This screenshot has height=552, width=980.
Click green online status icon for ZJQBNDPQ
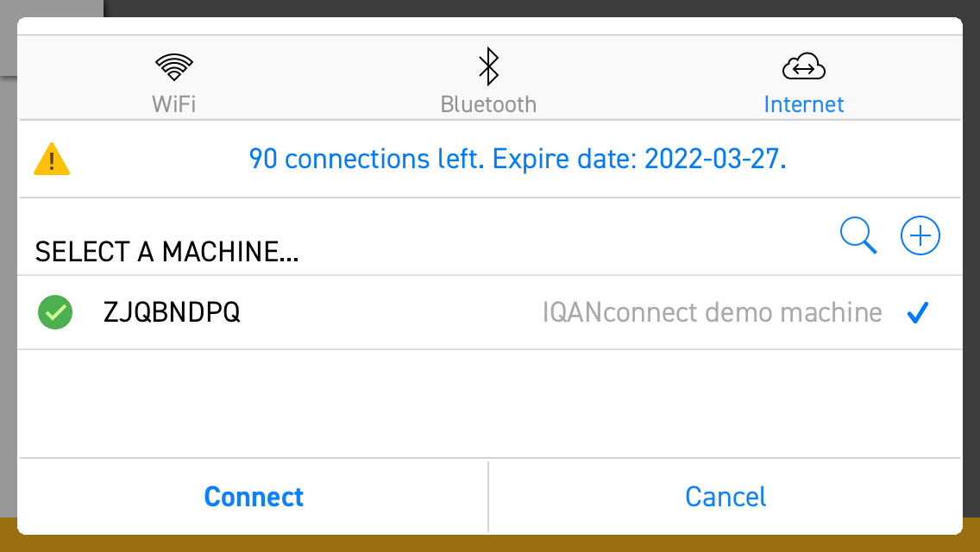click(55, 312)
